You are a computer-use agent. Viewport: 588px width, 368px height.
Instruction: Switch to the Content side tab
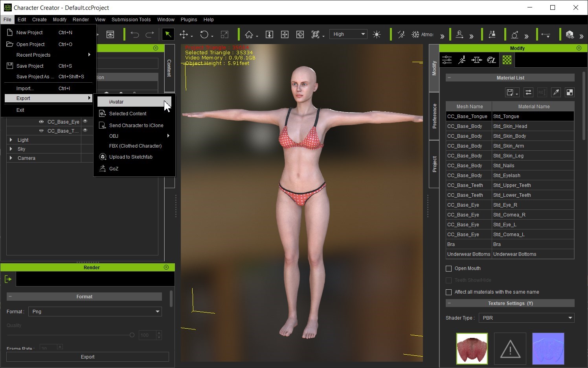(x=169, y=68)
